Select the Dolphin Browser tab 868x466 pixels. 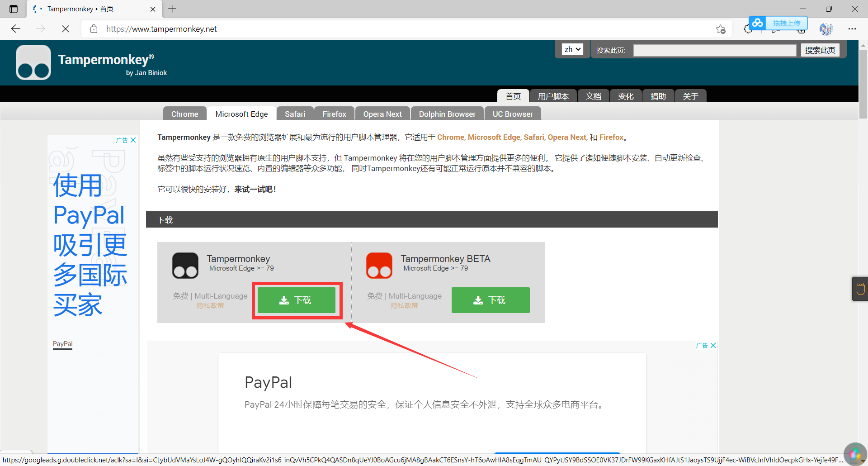[447, 114]
